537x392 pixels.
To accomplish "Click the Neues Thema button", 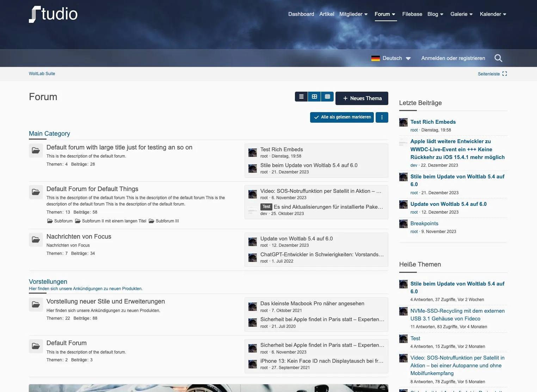I will [362, 98].
